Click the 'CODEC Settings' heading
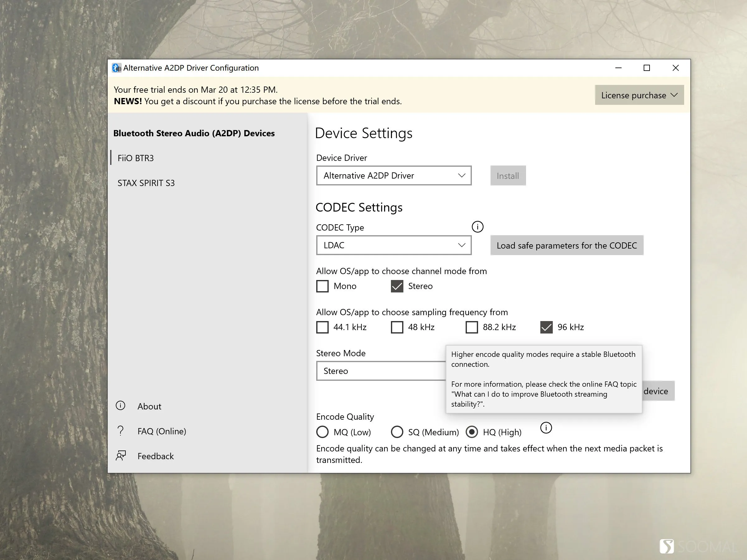Viewport: 747px width, 560px height. click(359, 207)
